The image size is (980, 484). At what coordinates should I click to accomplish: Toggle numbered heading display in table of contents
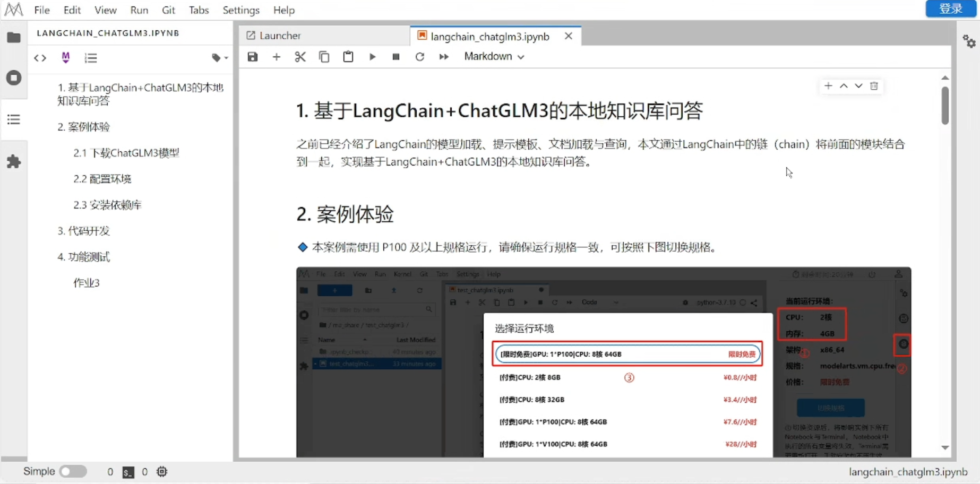tap(91, 58)
